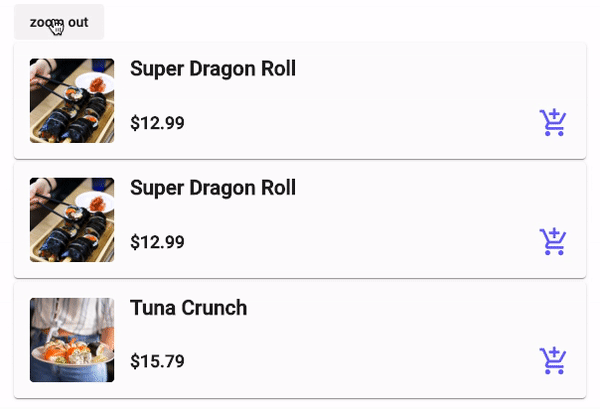Select the Tuna Crunch title
The width and height of the screenshot is (600, 409).
[188, 308]
